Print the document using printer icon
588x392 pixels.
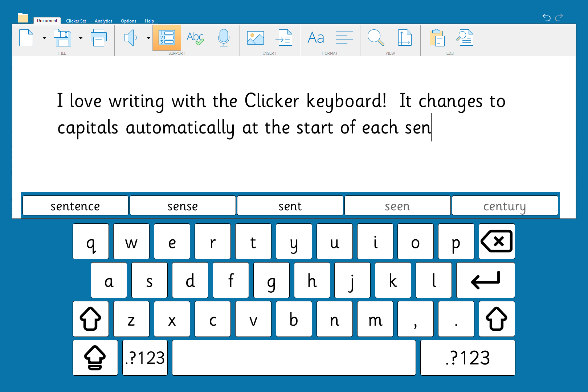pyautogui.click(x=98, y=38)
